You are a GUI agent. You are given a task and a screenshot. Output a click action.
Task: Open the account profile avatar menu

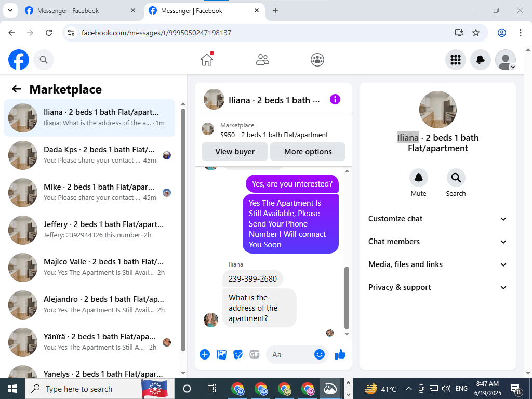pyautogui.click(x=506, y=60)
